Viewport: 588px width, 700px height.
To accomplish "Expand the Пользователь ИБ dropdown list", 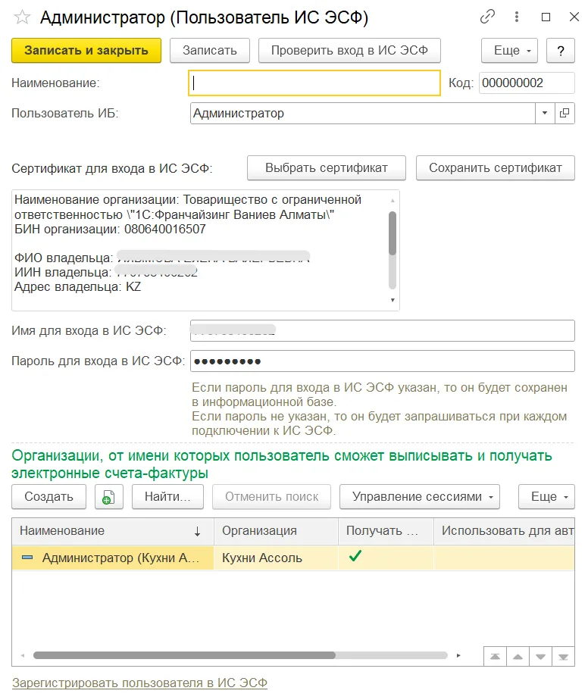I will (x=545, y=113).
